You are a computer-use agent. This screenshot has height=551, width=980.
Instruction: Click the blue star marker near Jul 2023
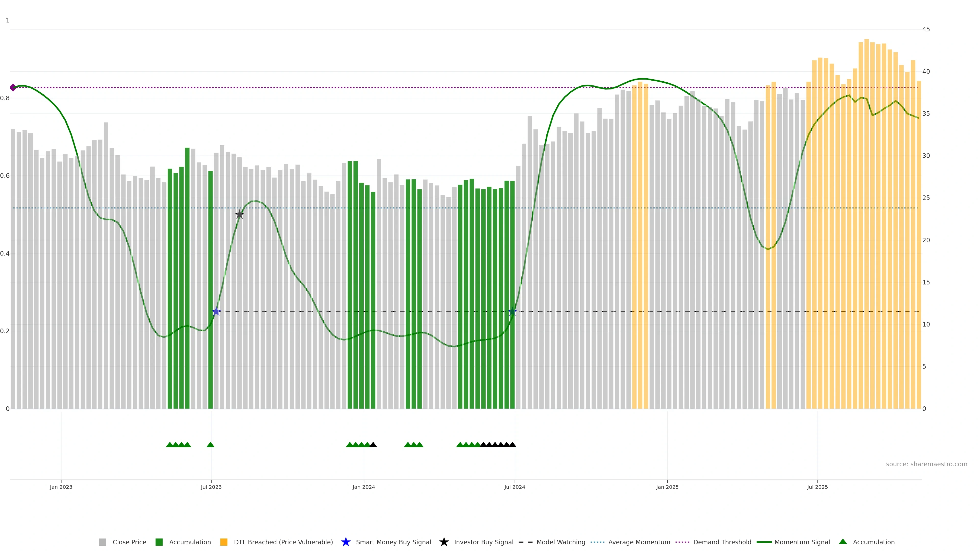click(216, 311)
